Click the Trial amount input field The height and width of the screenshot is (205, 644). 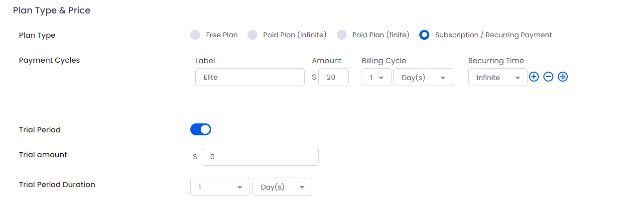tap(260, 157)
